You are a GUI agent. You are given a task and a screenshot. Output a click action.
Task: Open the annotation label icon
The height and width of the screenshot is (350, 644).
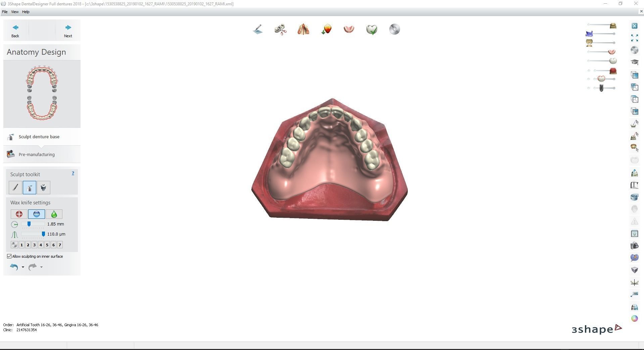(x=635, y=294)
